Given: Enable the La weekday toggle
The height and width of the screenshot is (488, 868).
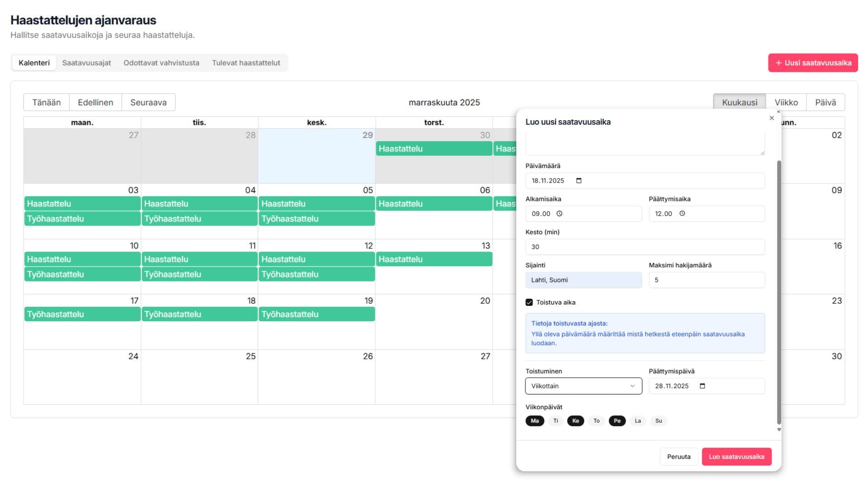Looking at the screenshot, I should [637, 421].
